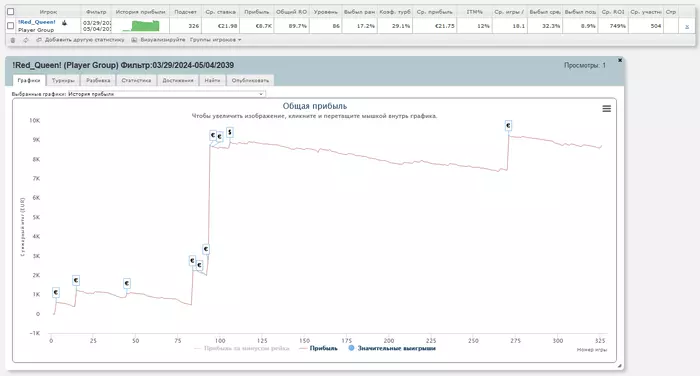Open the Найти tab

pyautogui.click(x=212, y=80)
